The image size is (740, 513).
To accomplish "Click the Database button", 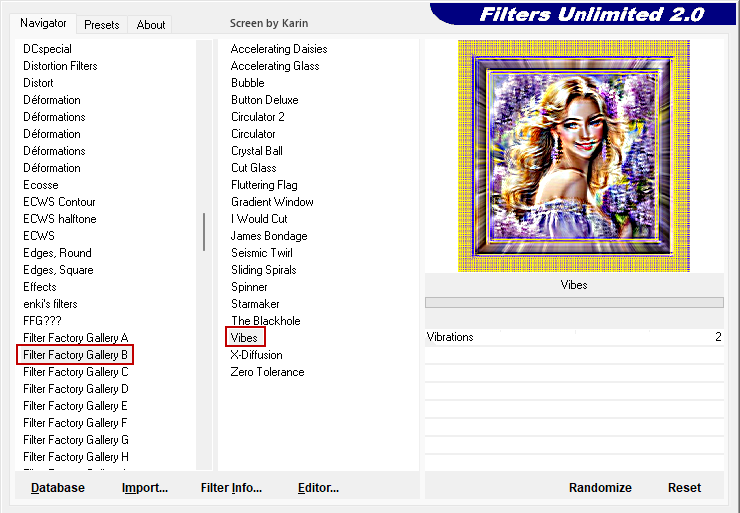I will click(58, 488).
